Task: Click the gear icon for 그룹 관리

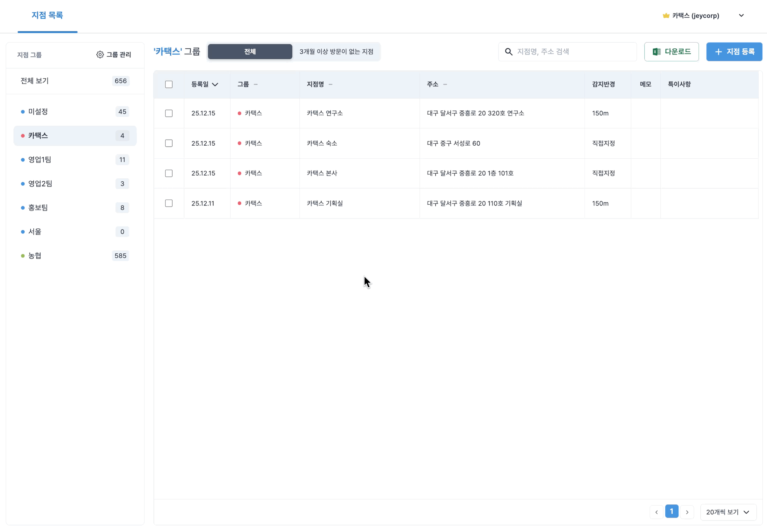Action: point(100,54)
